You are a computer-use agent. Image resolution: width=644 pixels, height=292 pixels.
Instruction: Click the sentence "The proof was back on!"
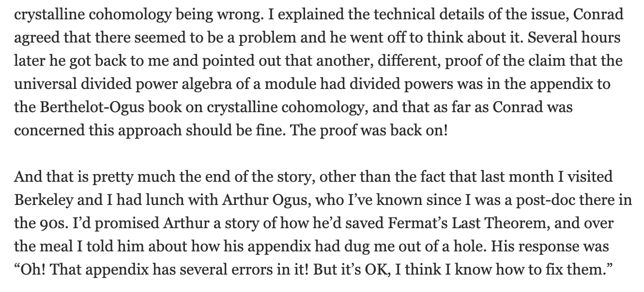point(369,130)
